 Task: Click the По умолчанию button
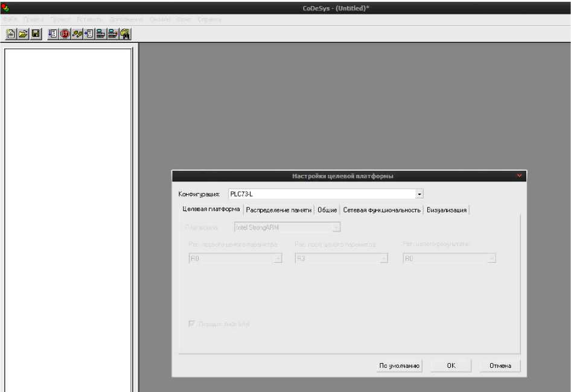click(399, 365)
